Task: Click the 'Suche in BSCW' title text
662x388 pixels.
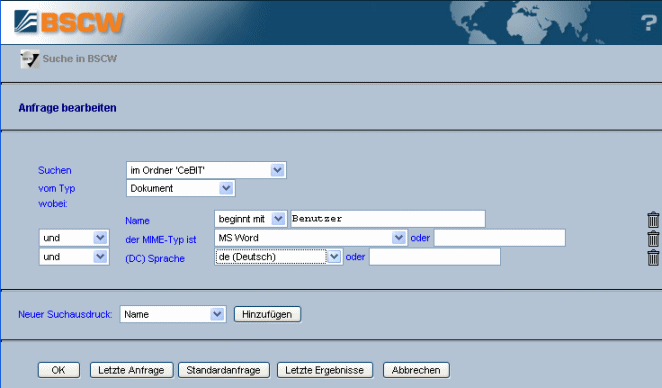Action: coord(80,59)
